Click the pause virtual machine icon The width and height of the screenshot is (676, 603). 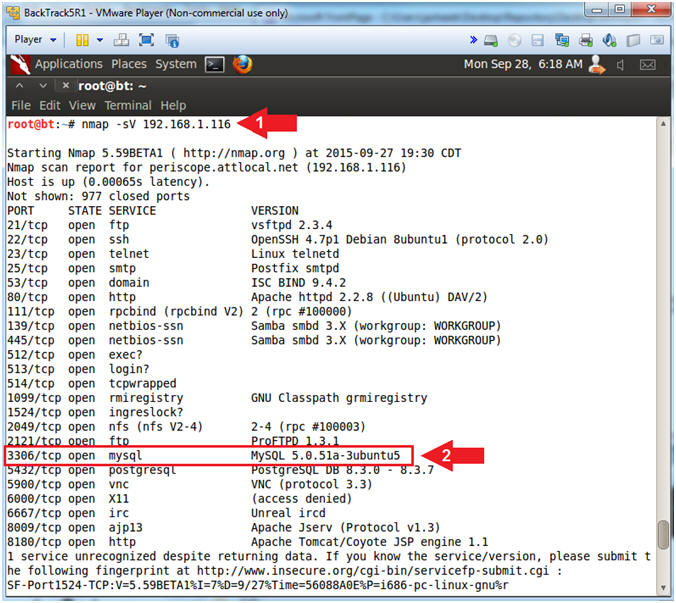click(x=82, y=40)
